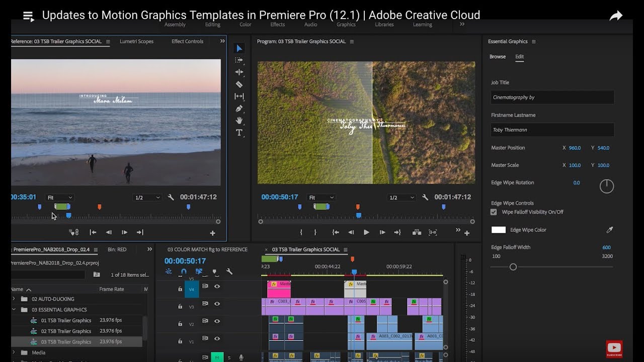Click the YouTube Subscribe button
Viewport: 644px width, 362px height.
tap(614, 348)
